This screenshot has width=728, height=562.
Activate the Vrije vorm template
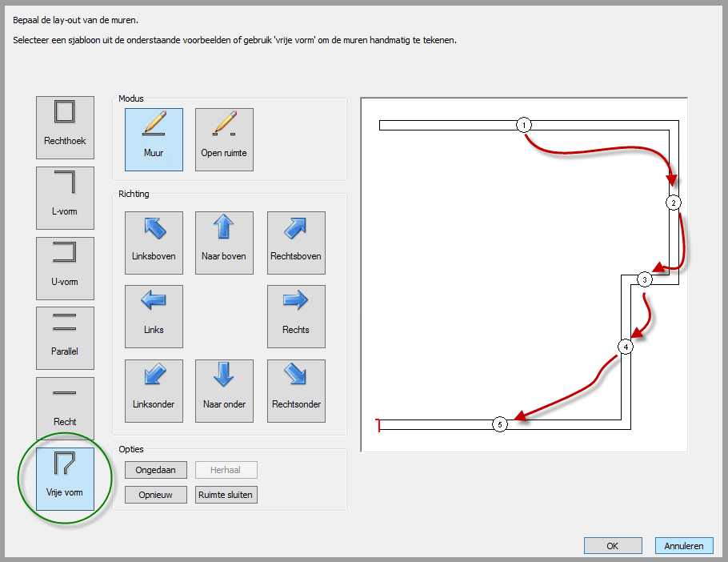[x=65, y=479]
